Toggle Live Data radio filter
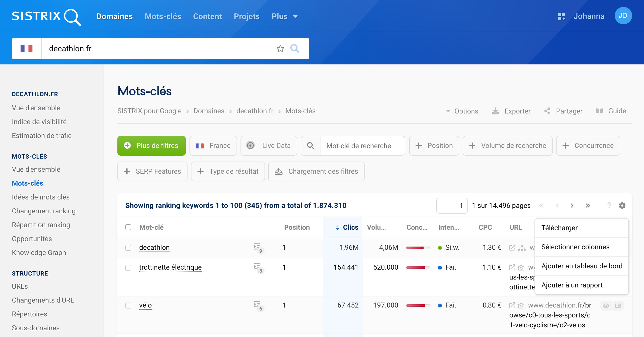Viewport: 644px width, 337px height. (x=269, y=146)
